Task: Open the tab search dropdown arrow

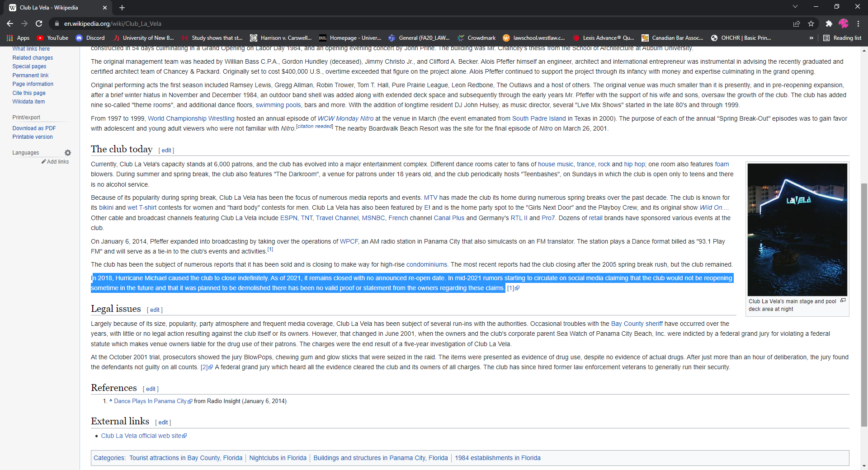Action: tap(795, 7)
